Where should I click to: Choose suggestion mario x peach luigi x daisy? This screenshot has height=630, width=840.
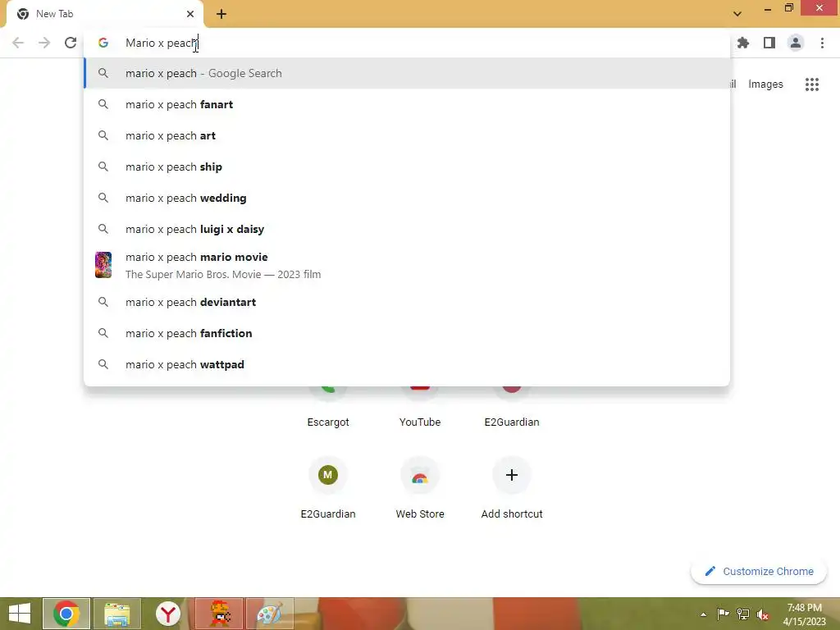(x=407, y=229)
